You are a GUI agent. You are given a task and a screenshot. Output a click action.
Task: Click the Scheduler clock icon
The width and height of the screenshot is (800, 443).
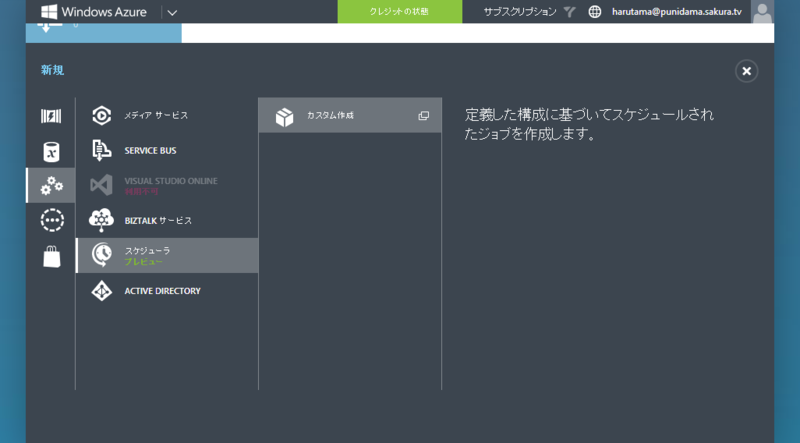[x=102, y=255]
